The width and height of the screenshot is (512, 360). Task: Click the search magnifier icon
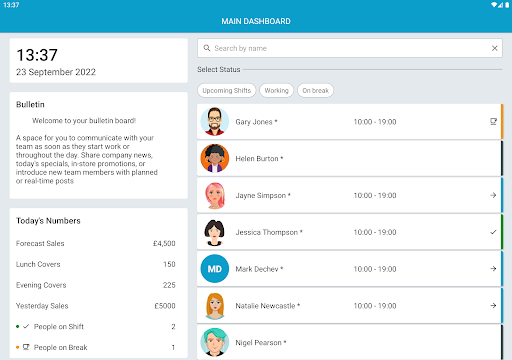click(x=207, y=48)
